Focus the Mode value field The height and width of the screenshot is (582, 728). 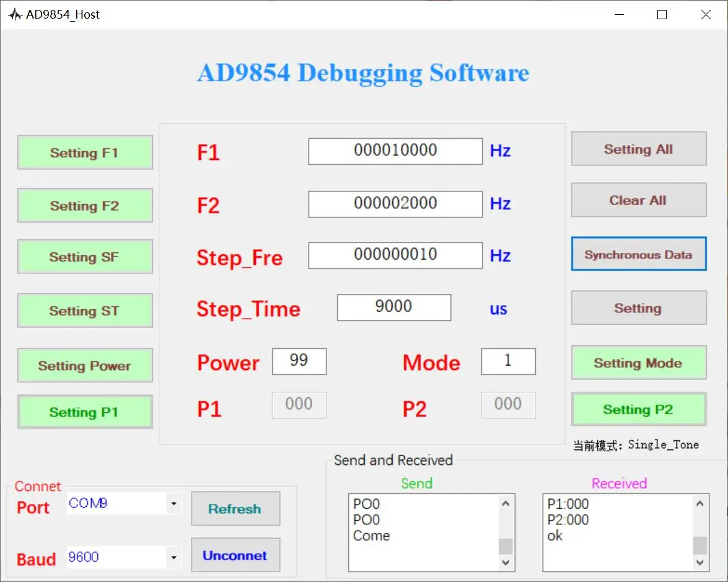coord(509,361)
